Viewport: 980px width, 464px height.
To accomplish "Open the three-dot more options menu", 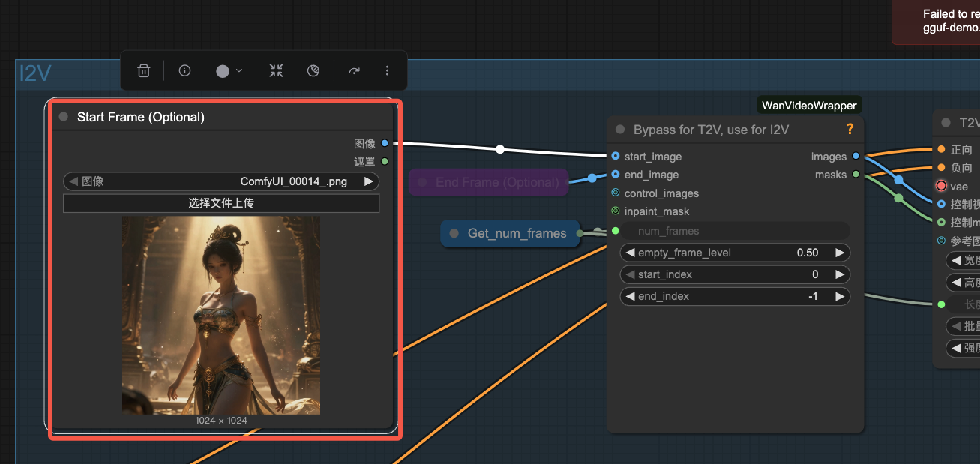I will 387,70.
